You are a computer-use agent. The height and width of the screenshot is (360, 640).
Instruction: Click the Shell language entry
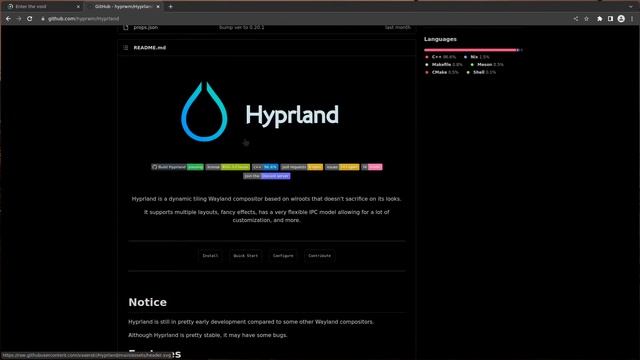tap(482, 72)
